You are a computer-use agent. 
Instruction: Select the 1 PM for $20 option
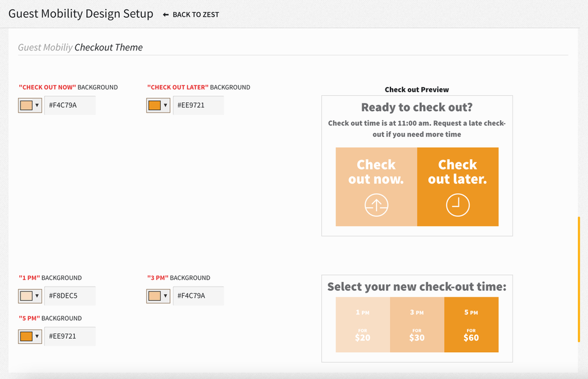click(x=362, y=325)
